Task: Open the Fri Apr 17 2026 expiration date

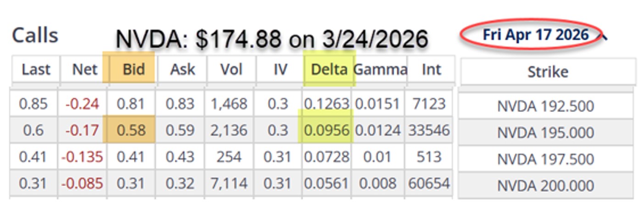Action: (x=536, y=35)
